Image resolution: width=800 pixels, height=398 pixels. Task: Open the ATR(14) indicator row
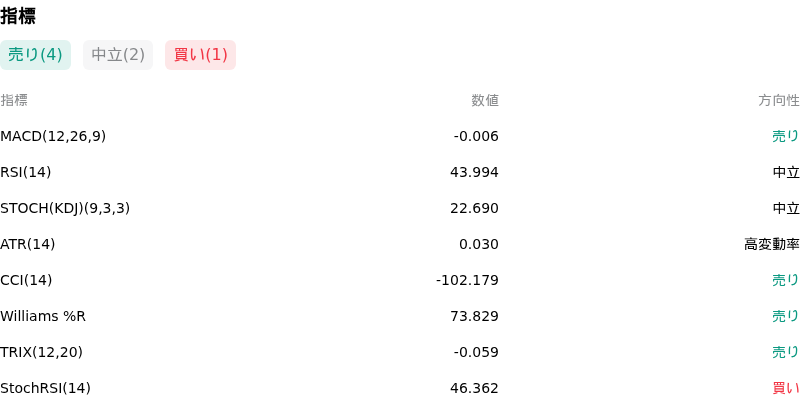pyautogui.click(x=400, y=244)
